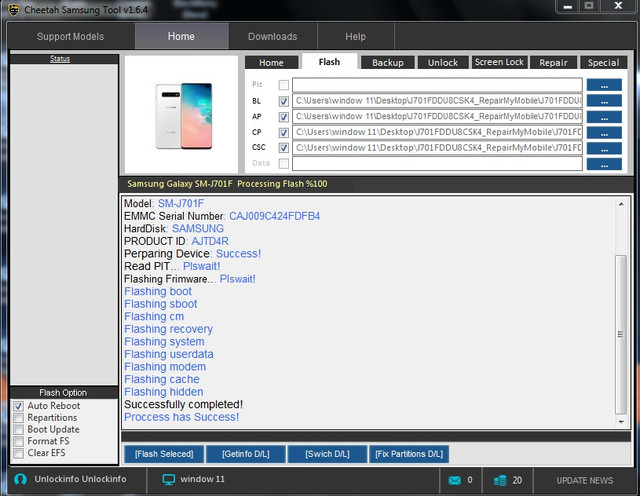Image resolution: width=640 pixels, height=496 pixels.
Task: Click the empty Data path field
Action: pyautogui.click(x=437, y=164)
